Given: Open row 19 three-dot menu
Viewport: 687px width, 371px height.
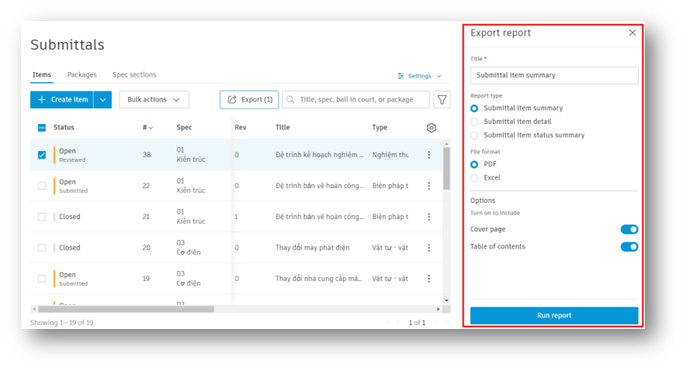Looking at the screenshot, I should [429, 279].
